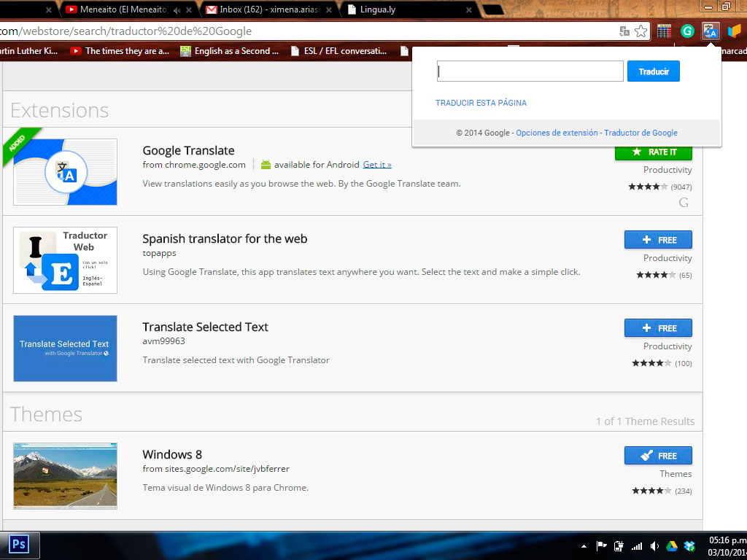Click the colored grid extension icon
The width and height of the screenshot is (747, 560).
coord(664,31)
